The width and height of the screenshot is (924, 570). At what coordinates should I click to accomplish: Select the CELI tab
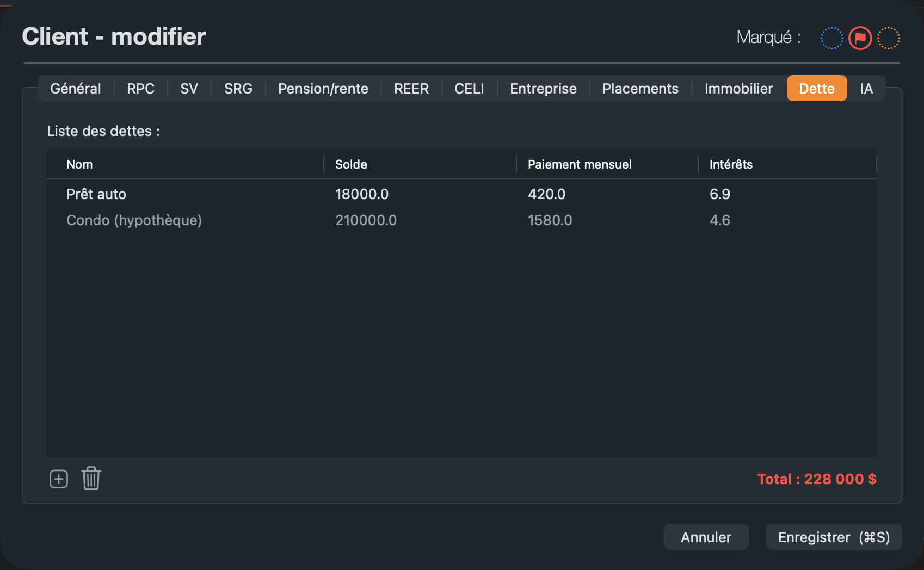pyautogui.click(x=469, y=89)
